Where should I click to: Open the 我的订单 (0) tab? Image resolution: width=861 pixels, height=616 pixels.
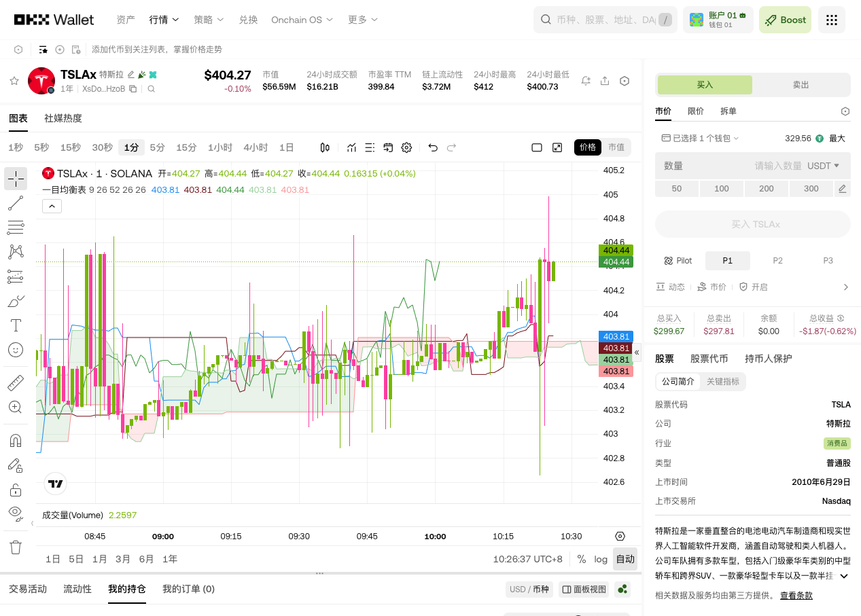pos(188,589)
